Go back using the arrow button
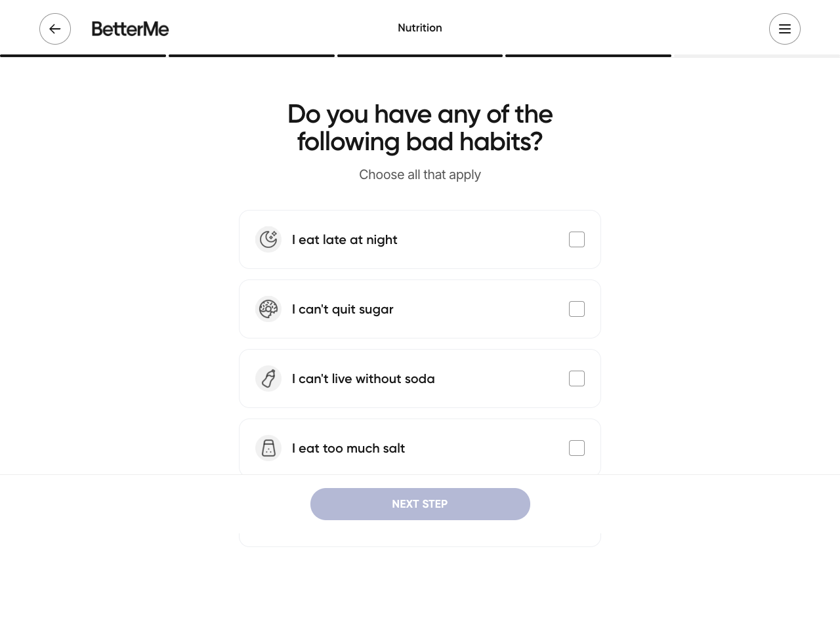840x633 pixels. click(55, 29)
